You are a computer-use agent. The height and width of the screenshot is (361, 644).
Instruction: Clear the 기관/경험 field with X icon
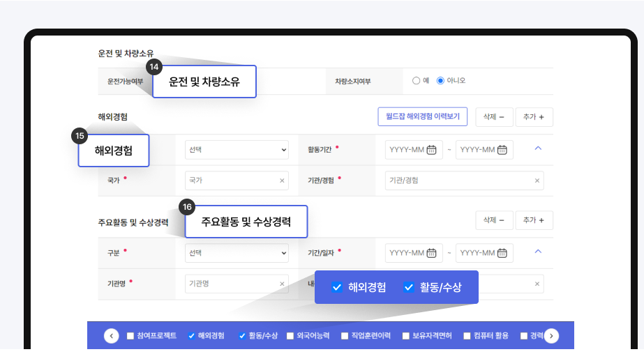click(x=537, y=180)
